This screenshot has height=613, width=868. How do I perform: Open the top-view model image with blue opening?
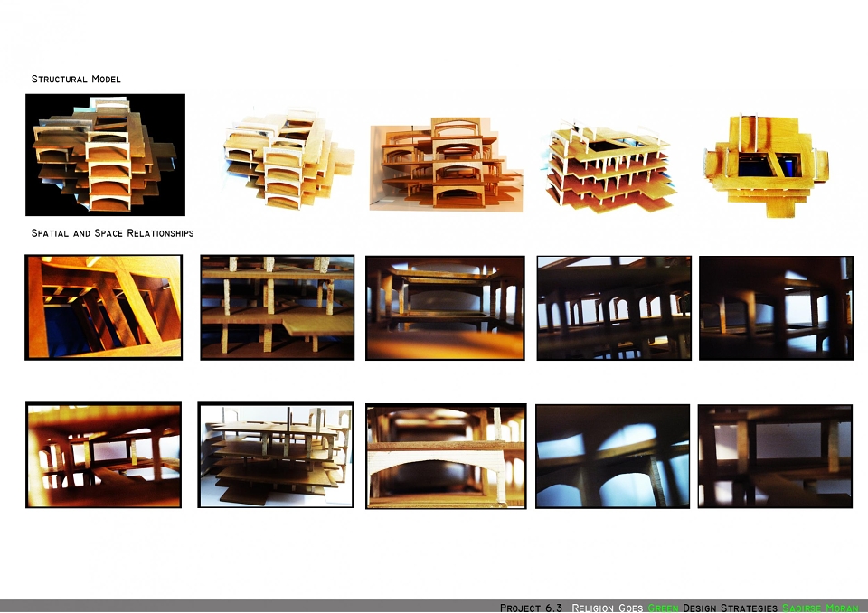tap(767, 165)
